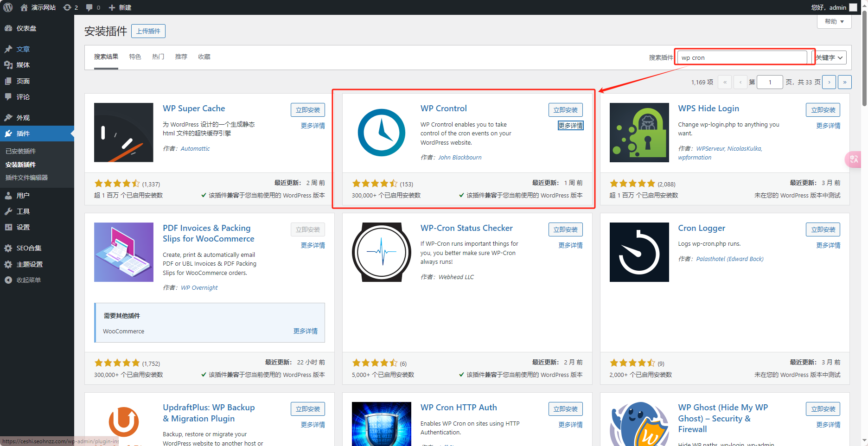Switch to the 搜索结果 tab

[x=106, y=57]
